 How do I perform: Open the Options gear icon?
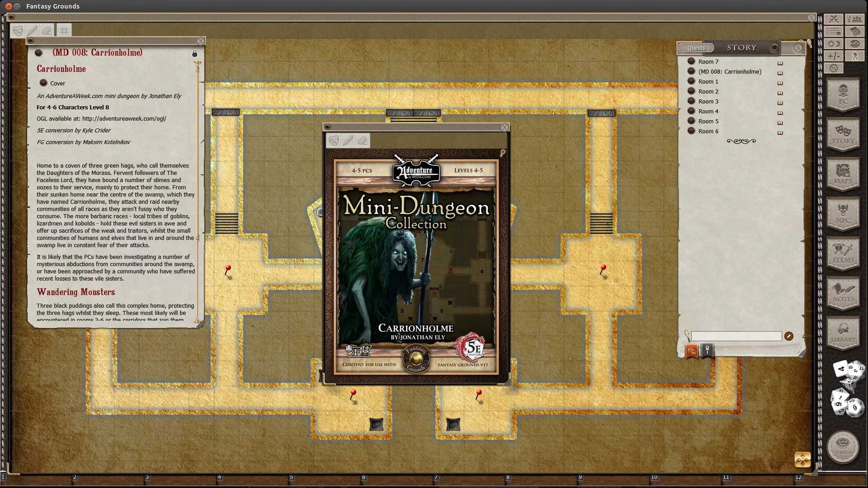[x=834, y=68]
